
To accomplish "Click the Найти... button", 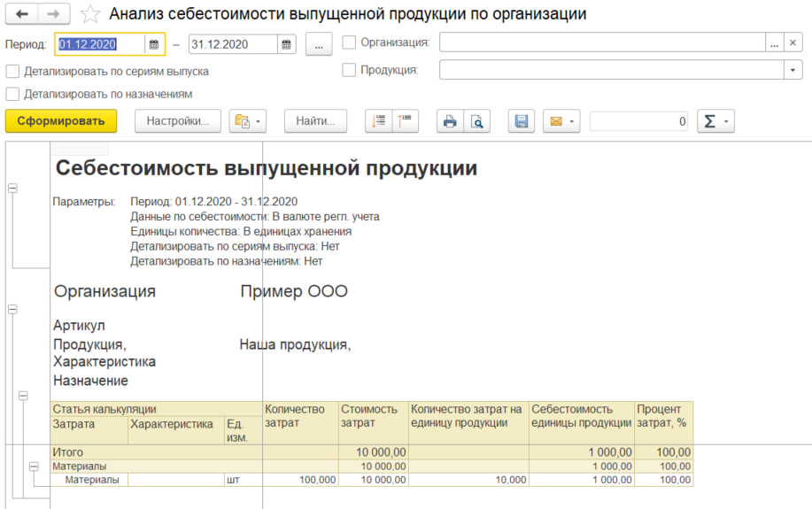I will point(315,121).
